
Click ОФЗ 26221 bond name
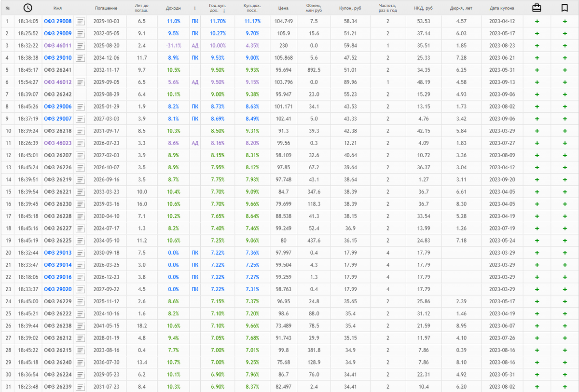point(58,192)
